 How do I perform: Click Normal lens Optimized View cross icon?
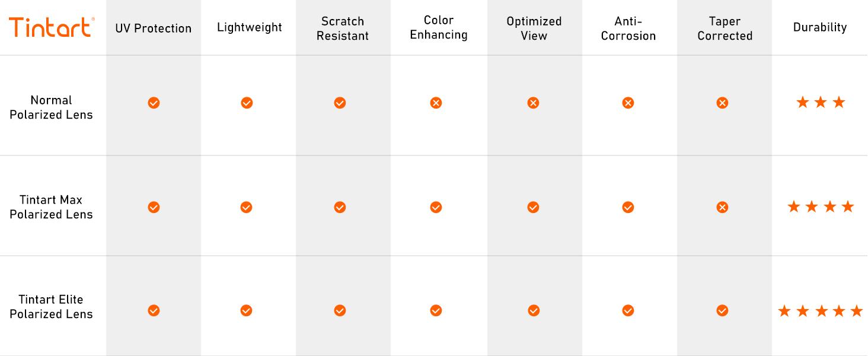[x=533, y=103]
